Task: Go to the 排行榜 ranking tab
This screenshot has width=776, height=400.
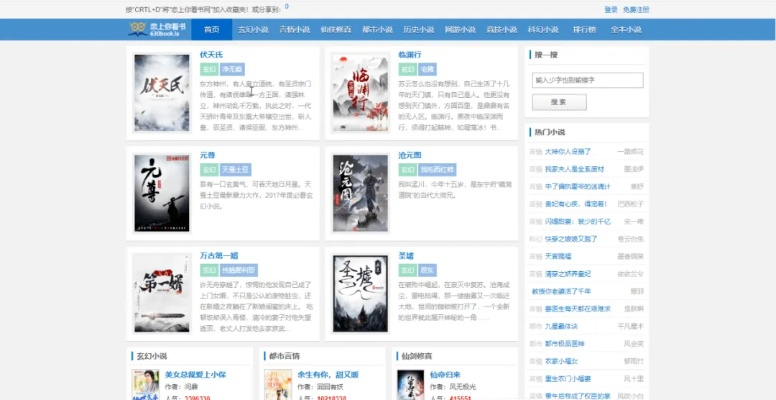Action: click(x=584, y=29)
